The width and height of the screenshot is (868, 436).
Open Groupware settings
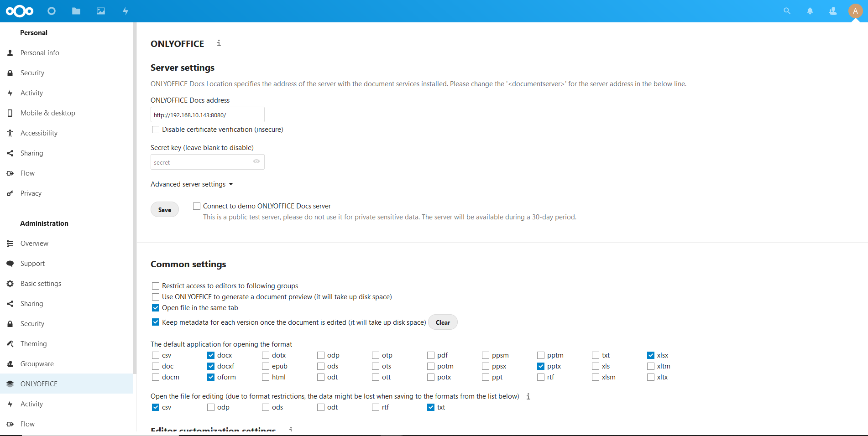(x=67, y=364)
